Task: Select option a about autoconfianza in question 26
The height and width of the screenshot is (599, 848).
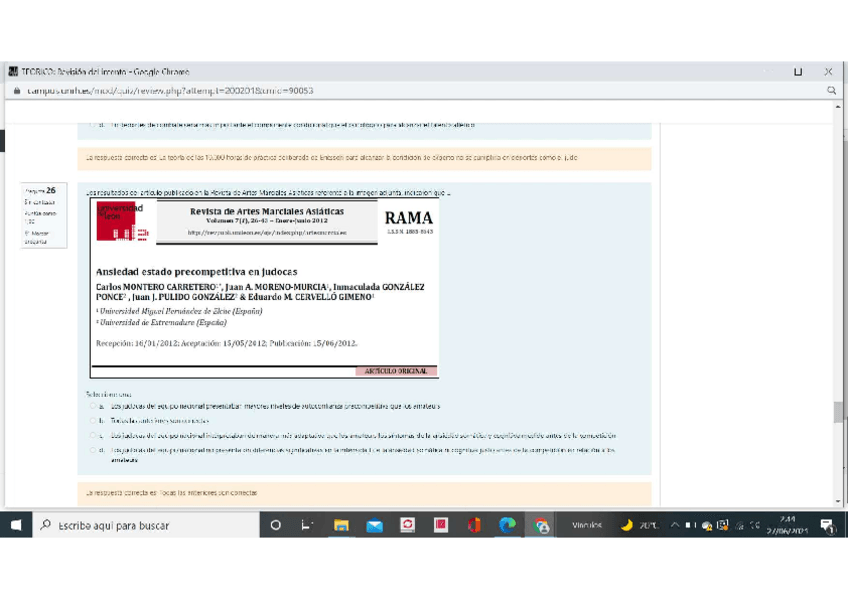Action: 92,405
